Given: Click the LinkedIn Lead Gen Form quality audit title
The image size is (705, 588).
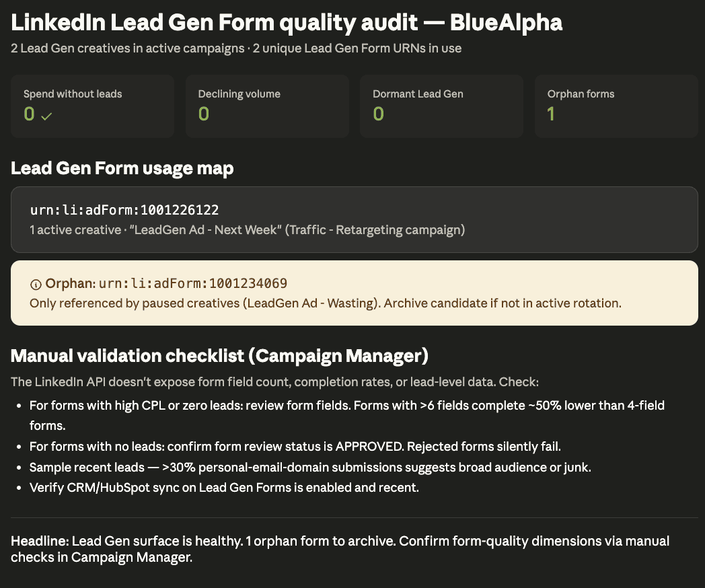Looking at the screenshot, I should tap(287, 22).
